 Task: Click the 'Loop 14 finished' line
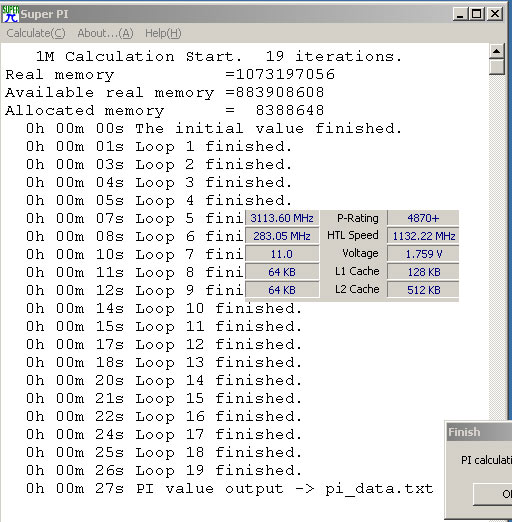point(164,381)
